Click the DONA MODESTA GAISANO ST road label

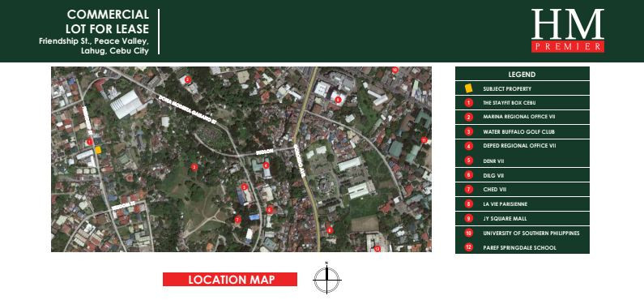187,109
